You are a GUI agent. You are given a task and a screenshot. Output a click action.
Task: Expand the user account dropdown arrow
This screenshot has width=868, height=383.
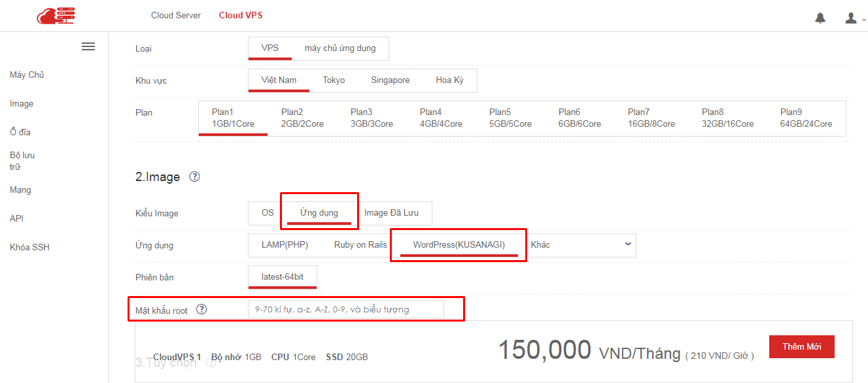[x=863, y=20]
